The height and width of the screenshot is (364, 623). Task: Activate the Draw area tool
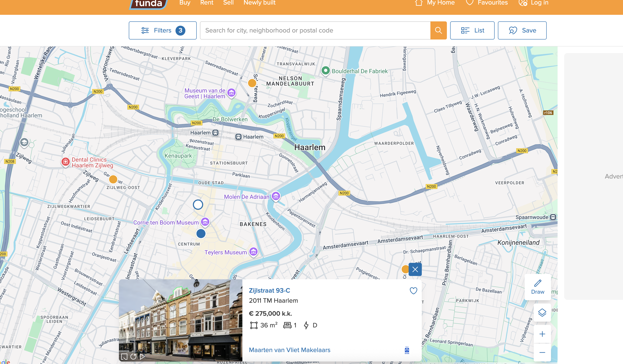[x=537, y=287]
